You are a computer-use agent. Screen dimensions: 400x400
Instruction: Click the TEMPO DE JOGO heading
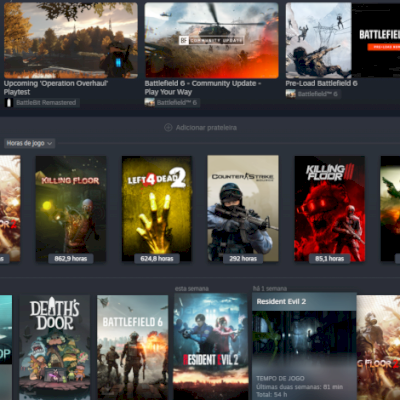280,379
